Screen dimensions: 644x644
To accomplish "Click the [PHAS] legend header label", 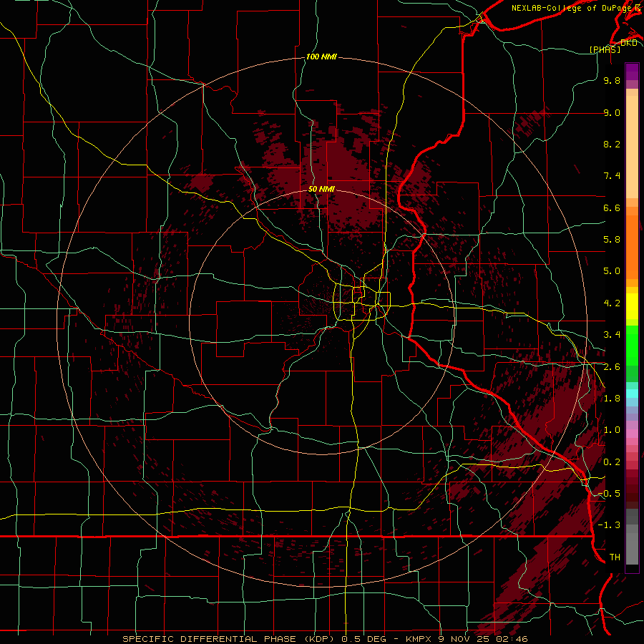I will (x=605, y=49).
